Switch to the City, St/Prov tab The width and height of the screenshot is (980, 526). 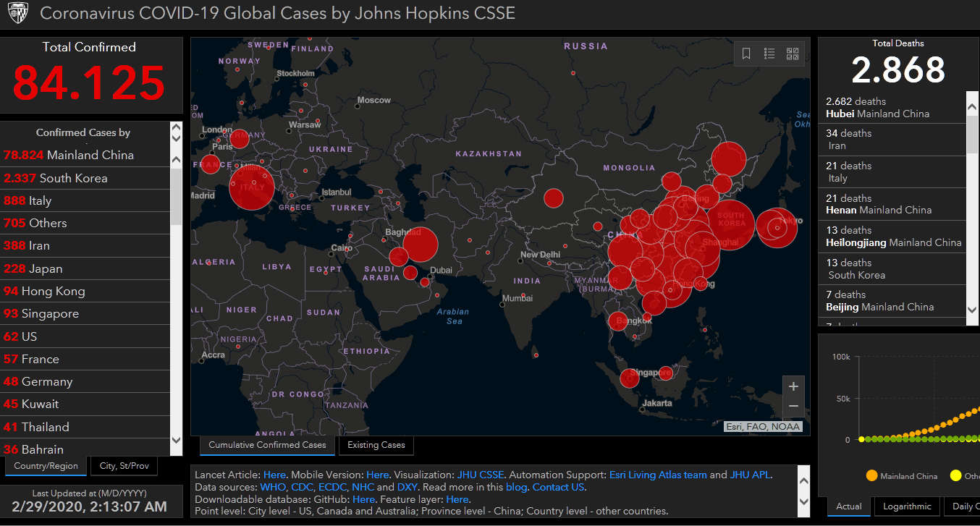[x=124, y=466]
